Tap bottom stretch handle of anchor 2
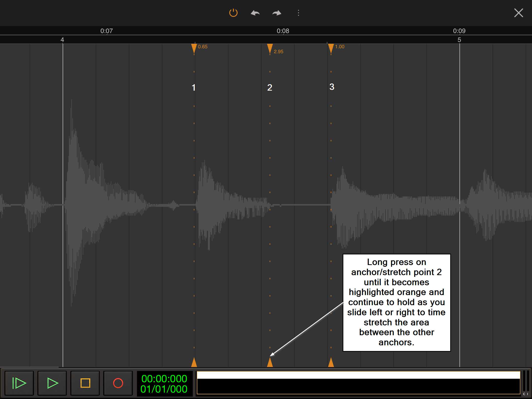The width and height of the screenshot is (532, 399). (x=270, y=363)
